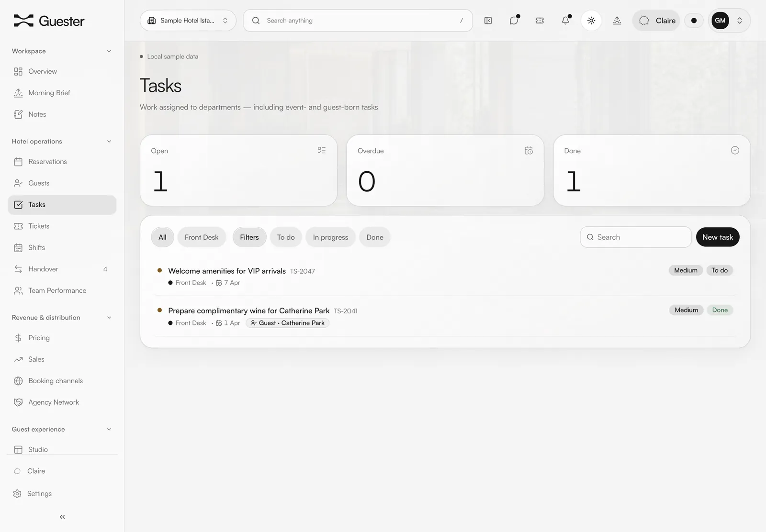Click the TS-2047 task ID
Screen dimensions: 766x532
[x=303, y=271]
